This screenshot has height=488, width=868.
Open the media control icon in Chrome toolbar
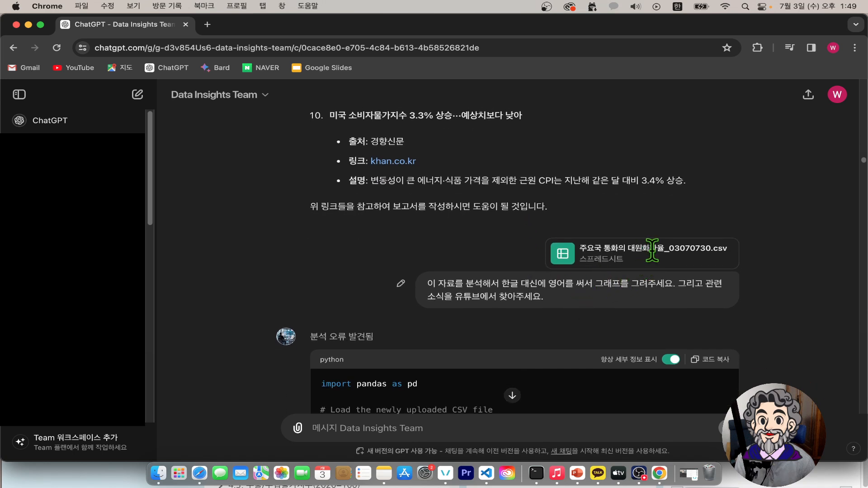tap(789, 47)
